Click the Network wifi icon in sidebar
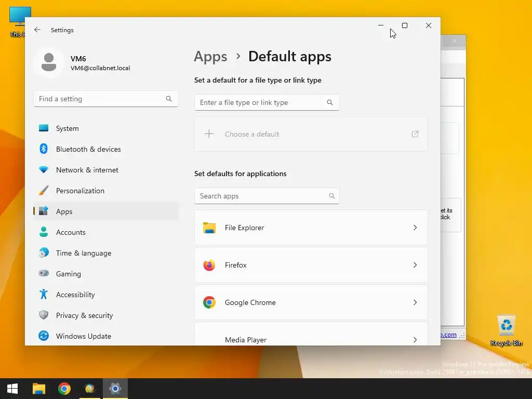Viewport: 532px width, 399px height. coord(44,170)
